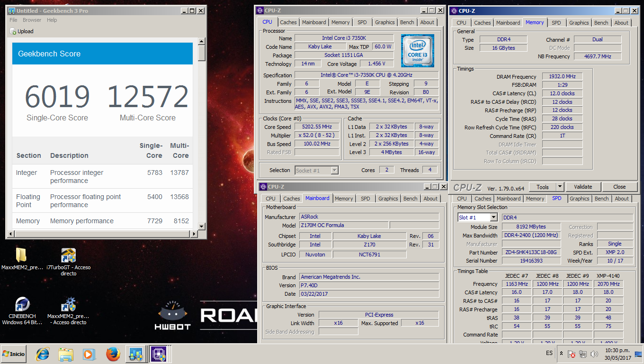The height and width of the screenshot is (364, 644).
Task: Open the Browser menu in Geekbench
Action: click(x=32, y=20)
